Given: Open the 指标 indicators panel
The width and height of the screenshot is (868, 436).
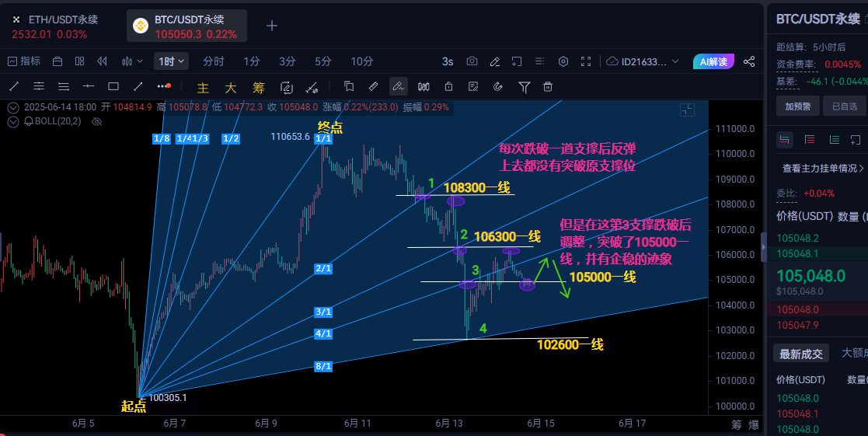Looking at the screenshot, I should pyautogui.click(x=24, y=61).
